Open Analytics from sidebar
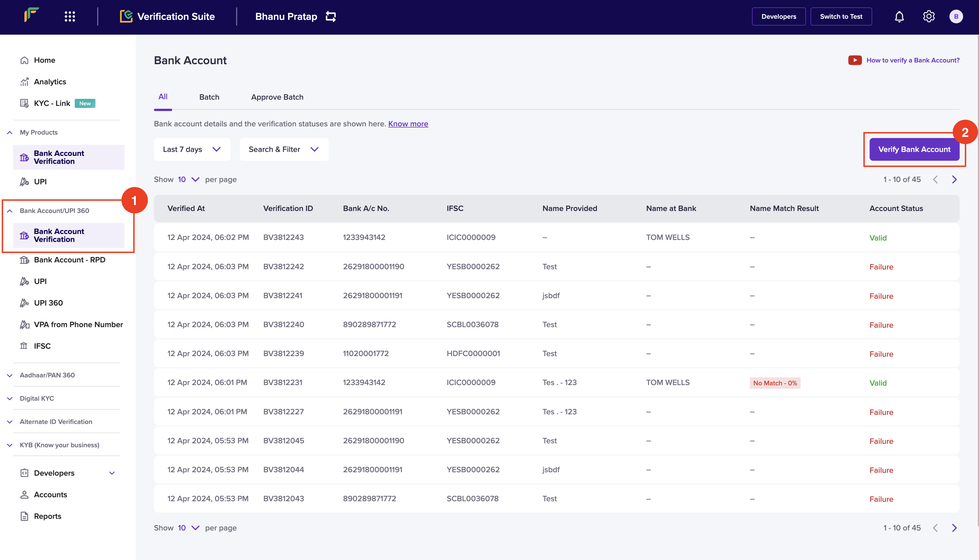This screenshot has height=560, width=979. pyautogui.click(x=50, y=82)
